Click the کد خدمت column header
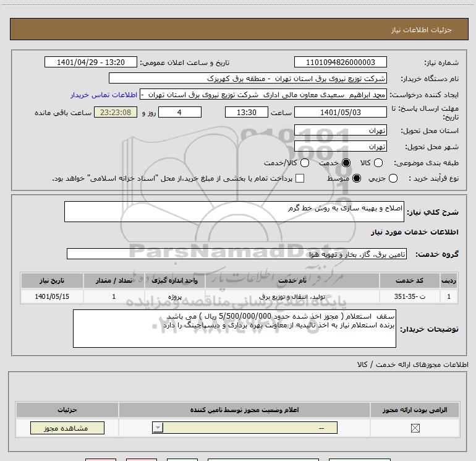Image resolution: width=476 pixels, height=461 pixels. coord(409,280)
